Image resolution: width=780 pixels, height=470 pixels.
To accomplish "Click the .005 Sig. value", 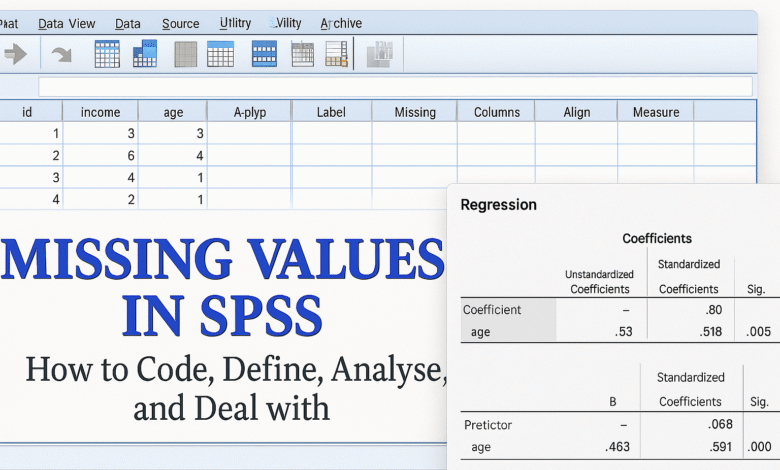I will click(758, 331).
